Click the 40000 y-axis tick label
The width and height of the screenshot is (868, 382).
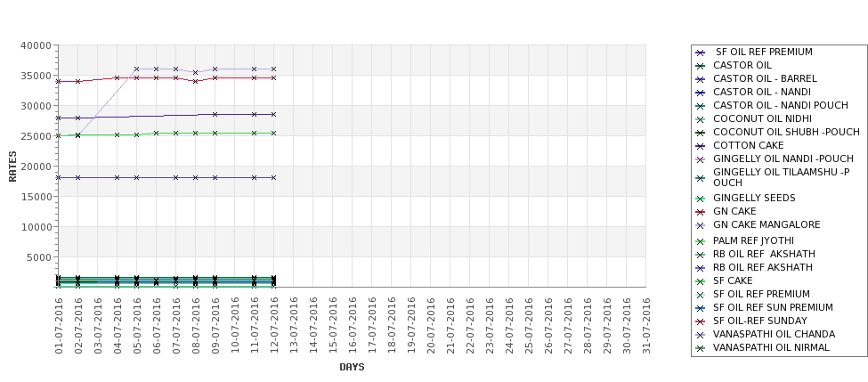coord(36,45)
